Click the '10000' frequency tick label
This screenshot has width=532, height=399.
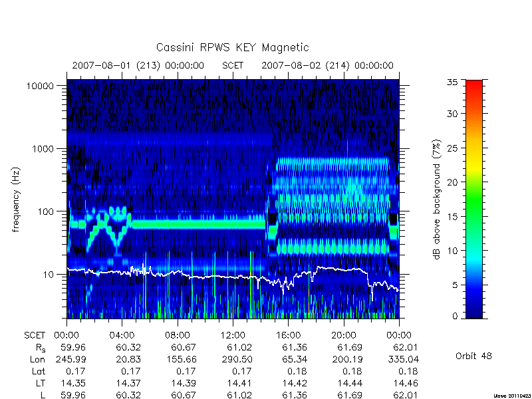pyautogui.click(x=40, y=86)
